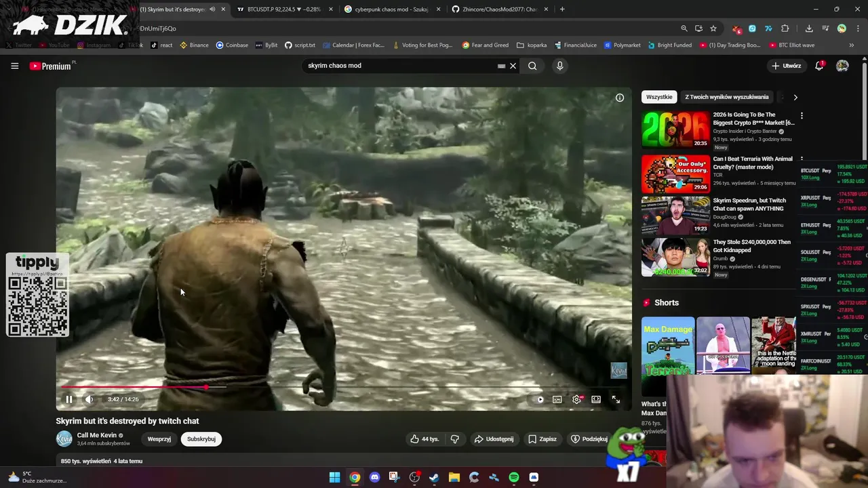
Task: Open video info card icon
Action: pos(619,98)
